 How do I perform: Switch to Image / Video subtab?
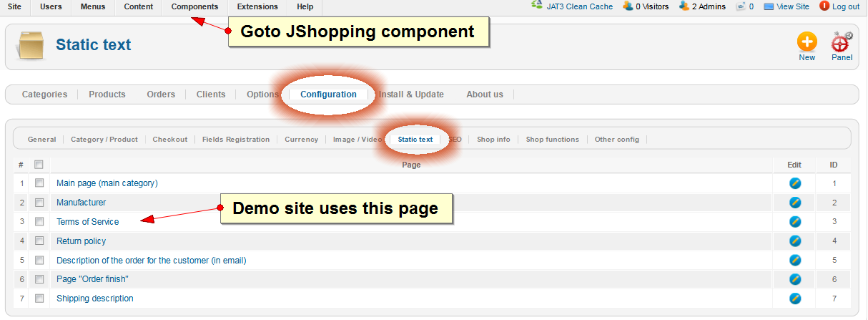(x=357, y=140)
